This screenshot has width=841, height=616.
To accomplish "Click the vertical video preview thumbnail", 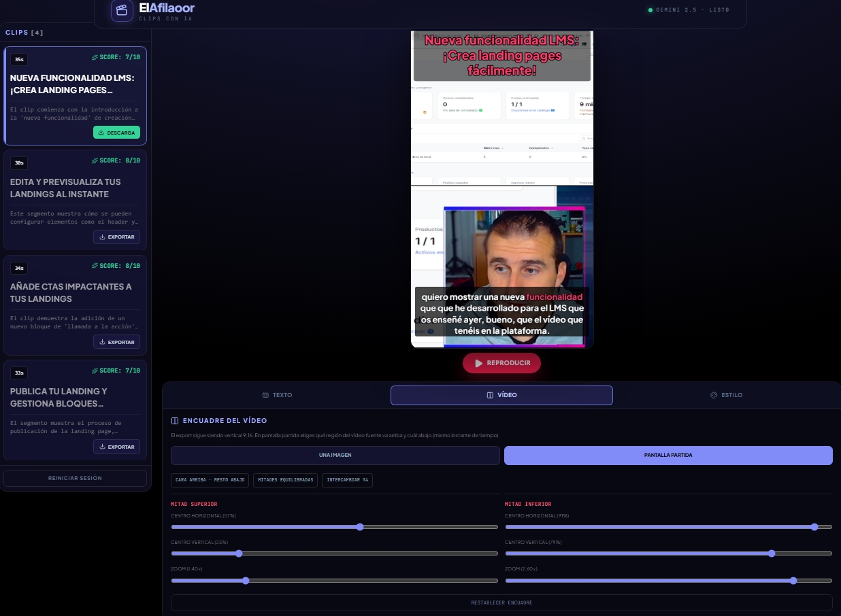I will 502,189.
